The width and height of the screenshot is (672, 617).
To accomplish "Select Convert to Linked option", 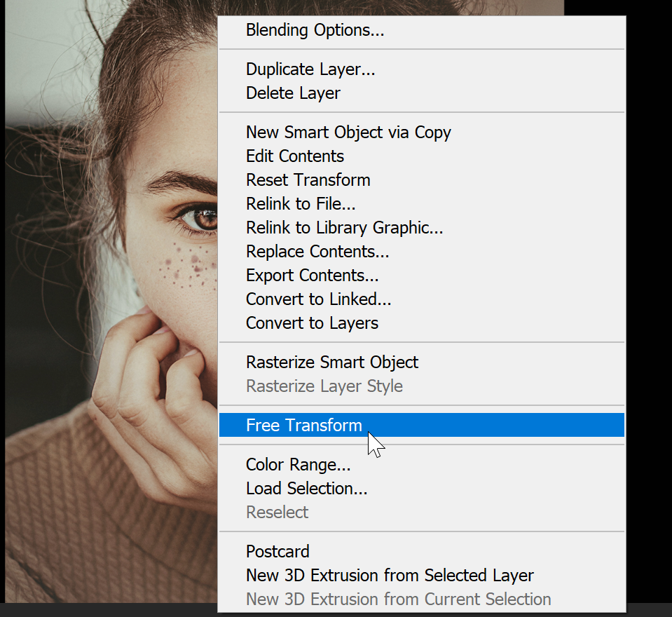I will (422, 299).
